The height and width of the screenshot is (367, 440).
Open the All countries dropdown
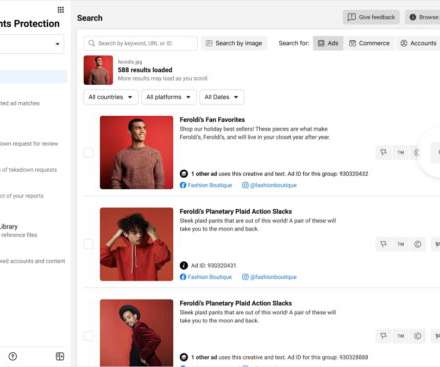[x=110, y=97]
